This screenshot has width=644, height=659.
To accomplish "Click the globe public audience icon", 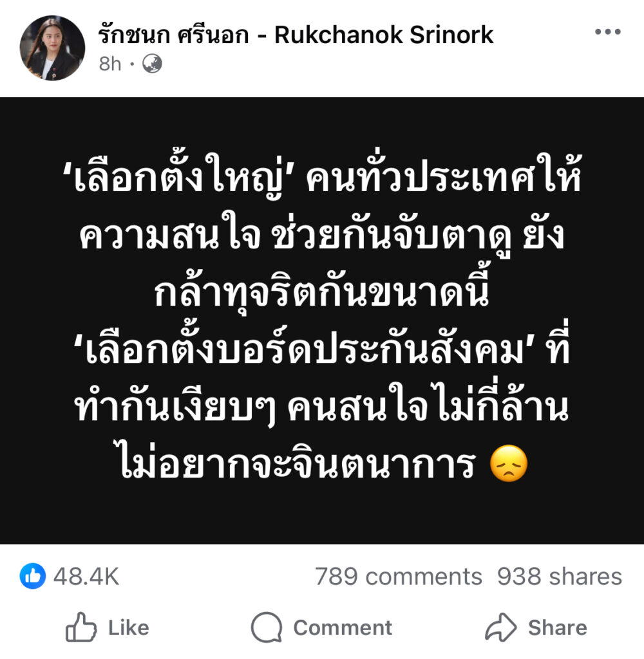I will click(x=152, y=64).
